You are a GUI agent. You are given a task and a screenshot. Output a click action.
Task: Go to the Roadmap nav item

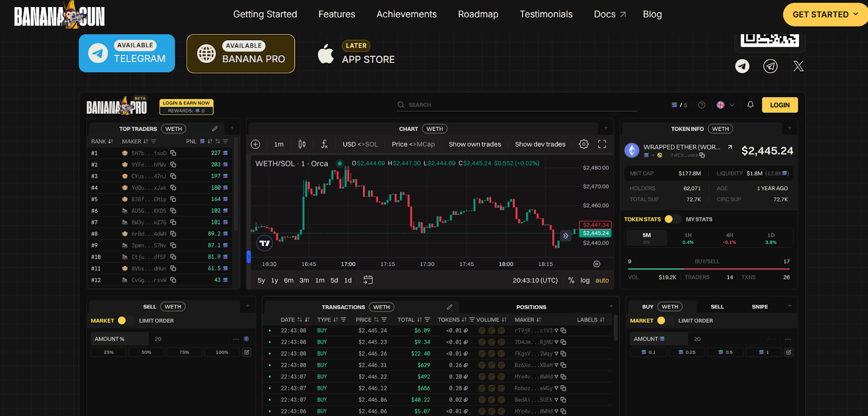coord(478,14)
